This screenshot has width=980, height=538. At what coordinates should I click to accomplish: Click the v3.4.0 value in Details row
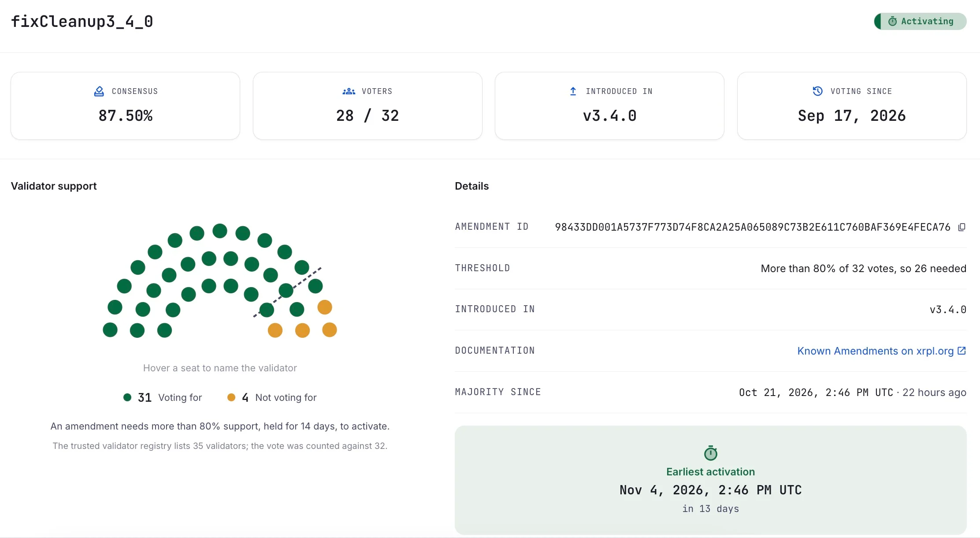[x=948, y=310]
